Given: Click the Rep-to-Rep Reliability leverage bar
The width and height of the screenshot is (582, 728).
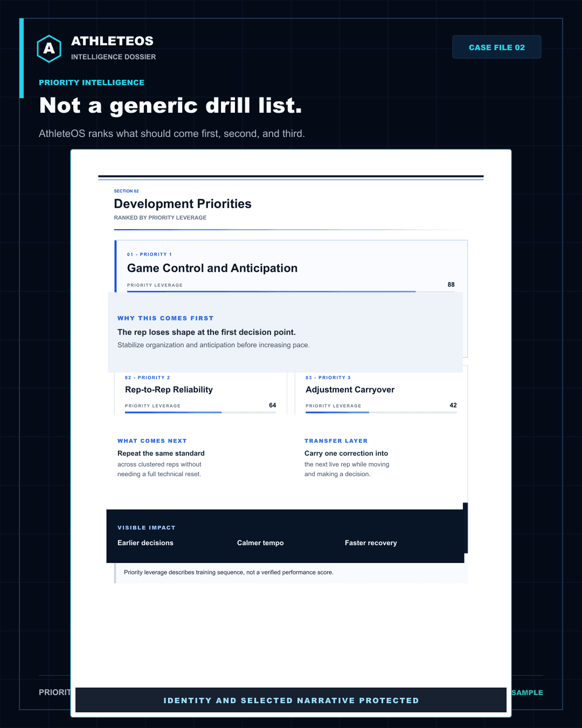Looking at the screenshot, I should [200, 413].
